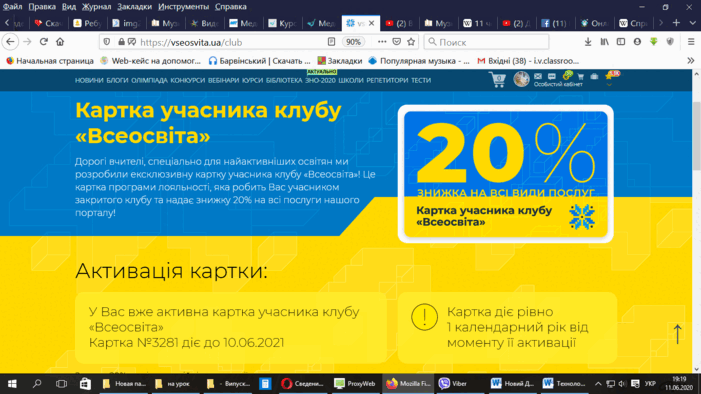Screen dimensions: 701x394
Task: Click the 20% club card image
Action: point(506,174)
